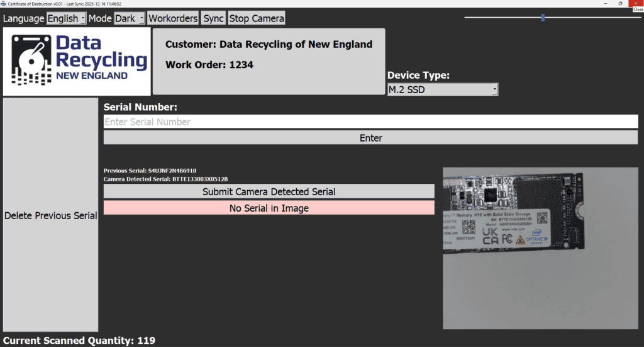Viewport: 644px width, 347px height.
Task: Click the Delete Previous Serial button
Action: [x=50, y=215]
